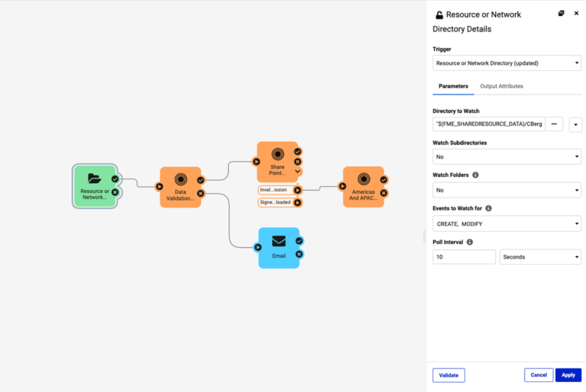Open the Watch Subdirectories dropdown
This screenshot has width=586, height=392.
[507, 156]
